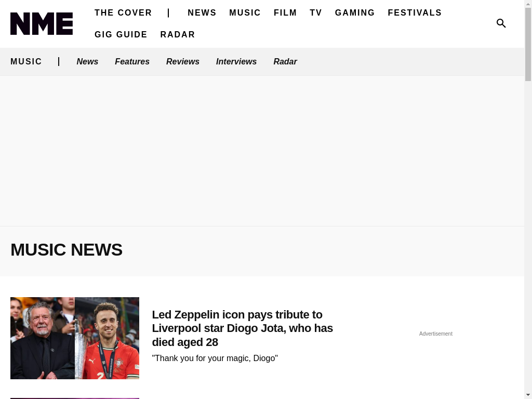Select the Interviews sub-navigation link
This screenshot has height=399, width=532.
(236, 61)
